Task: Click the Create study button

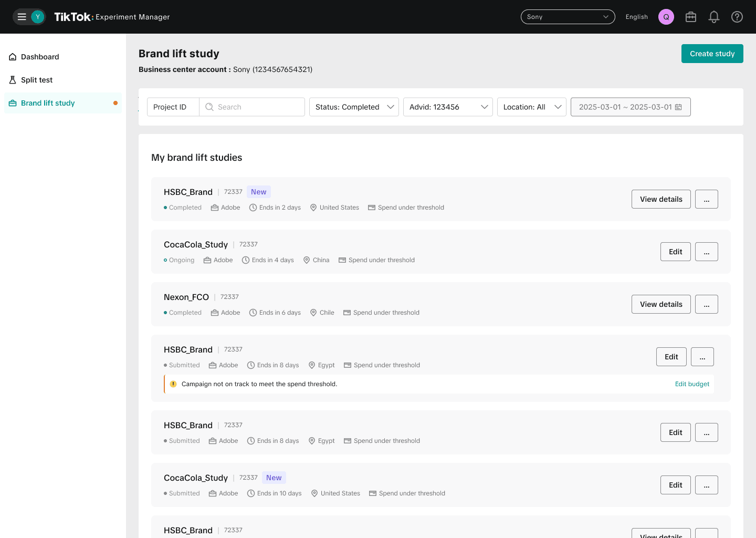Action: coord(712,54)
